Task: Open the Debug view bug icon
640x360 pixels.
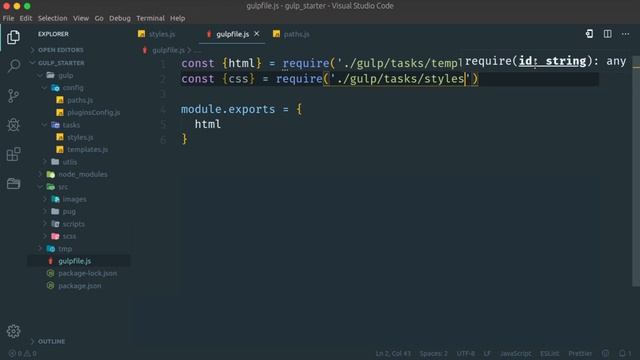Action: pyautogui.click(x=13, y=124)
